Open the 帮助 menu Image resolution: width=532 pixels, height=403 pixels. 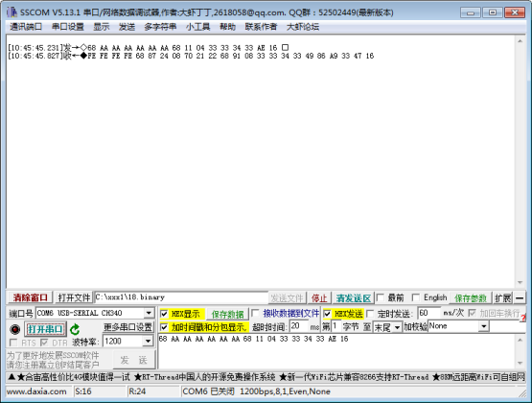coord(227,27)
